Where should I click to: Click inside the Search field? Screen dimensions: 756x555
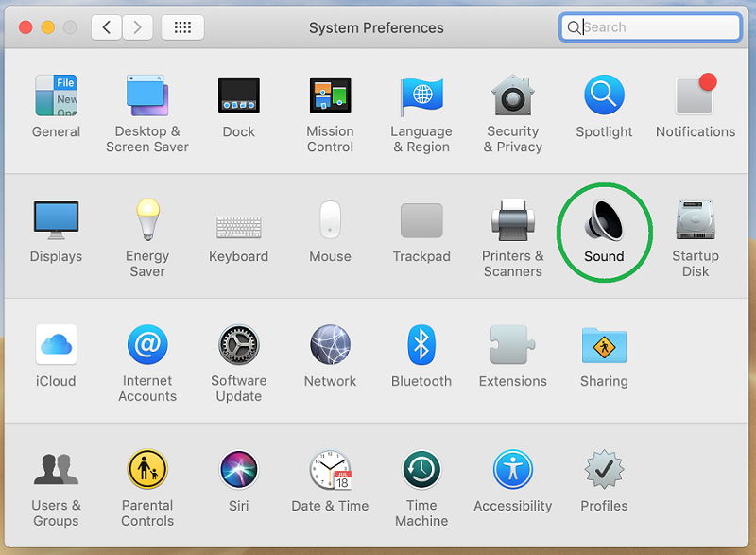650,26
